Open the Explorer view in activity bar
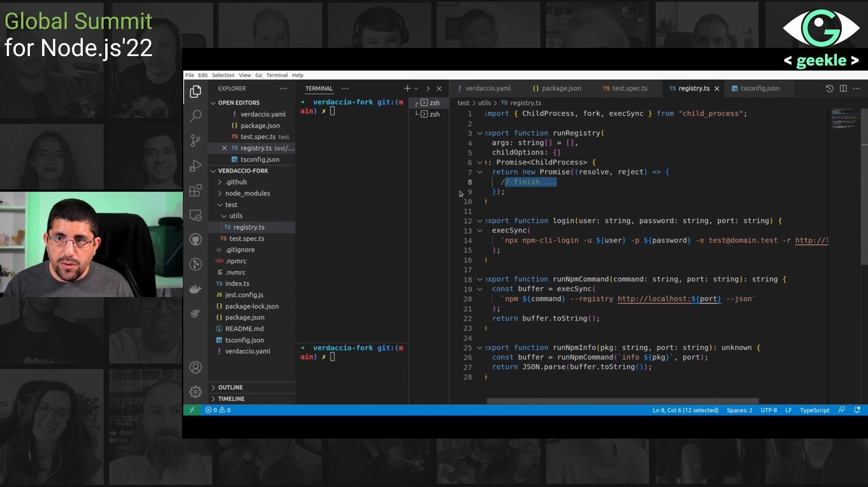This screenshot has height=487, width=868. click(x=196, y=91)
